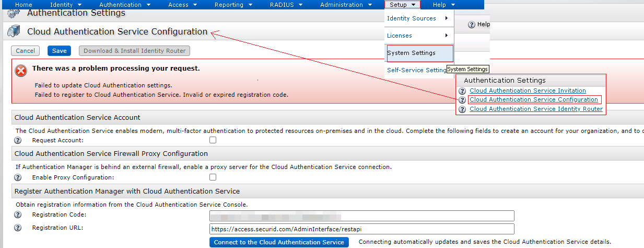Image resolution: width=644 pixels, height=248 pixels.
Task: Open the Administration menu
Action: click(346, 5)
